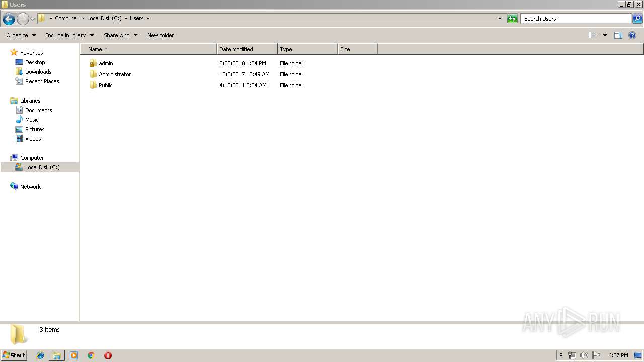Viewport: 644px width, 362px height.
Task: Open Desktop in Favorites
Action: coord(35,62)
